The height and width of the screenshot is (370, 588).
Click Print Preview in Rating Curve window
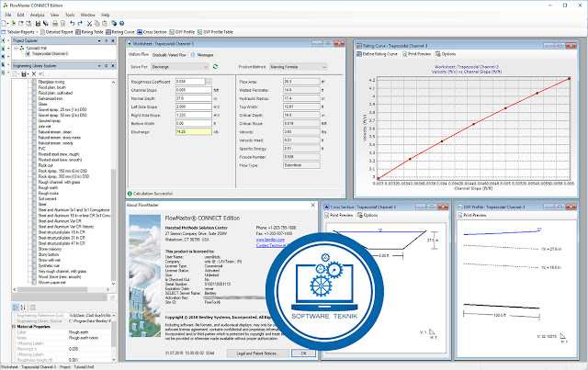[416, 54]
